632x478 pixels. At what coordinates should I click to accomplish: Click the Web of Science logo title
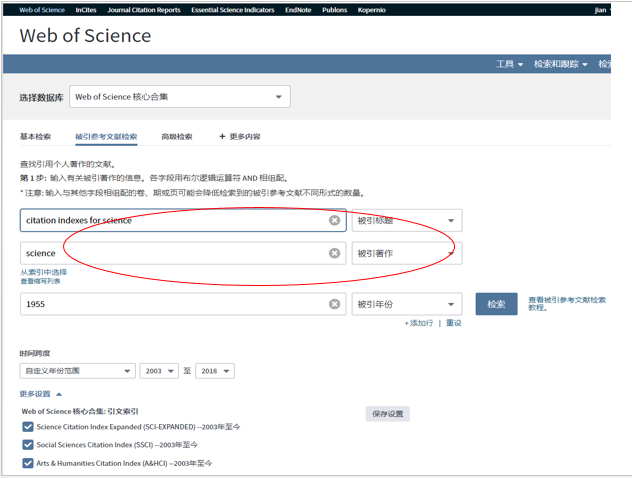85,35
